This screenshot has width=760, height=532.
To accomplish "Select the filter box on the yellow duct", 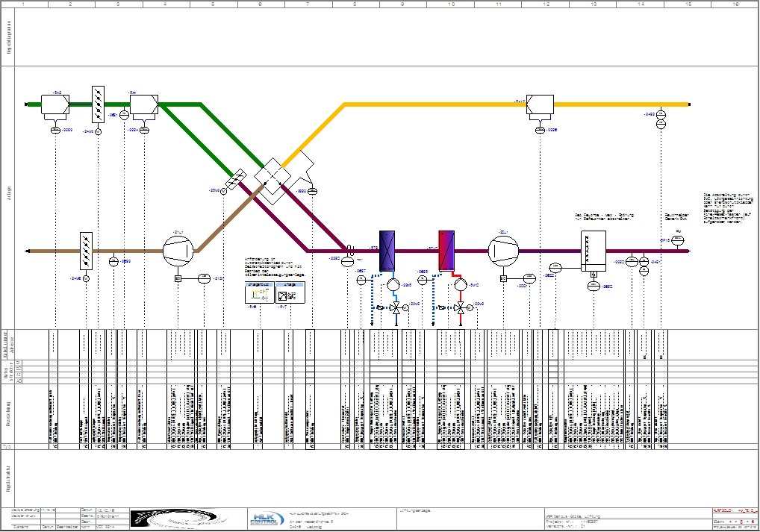I will click(540, 104).
